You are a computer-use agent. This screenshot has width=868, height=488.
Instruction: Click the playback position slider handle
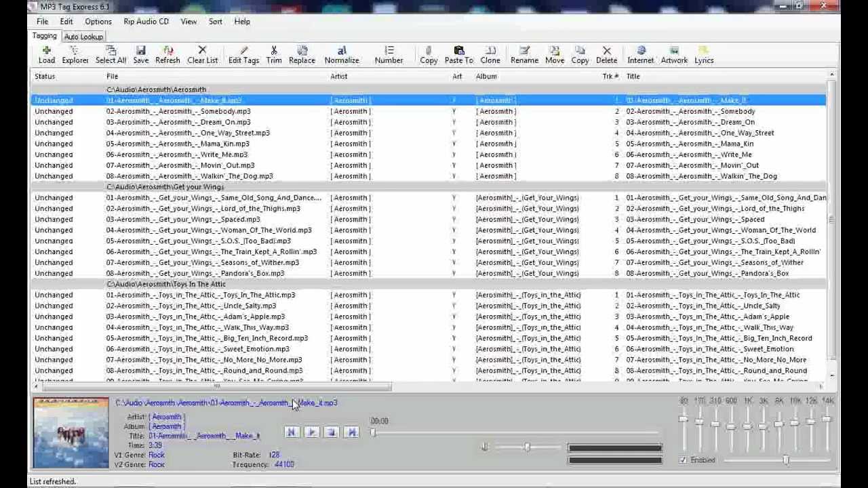click(373, 432)
